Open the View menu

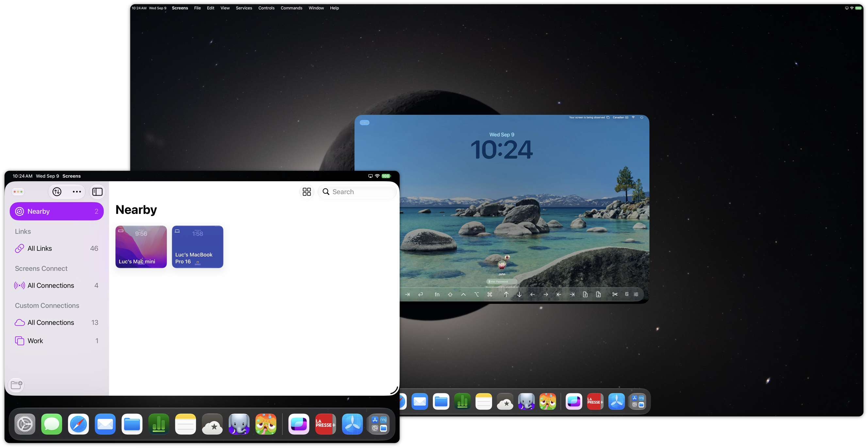point(225,8)
